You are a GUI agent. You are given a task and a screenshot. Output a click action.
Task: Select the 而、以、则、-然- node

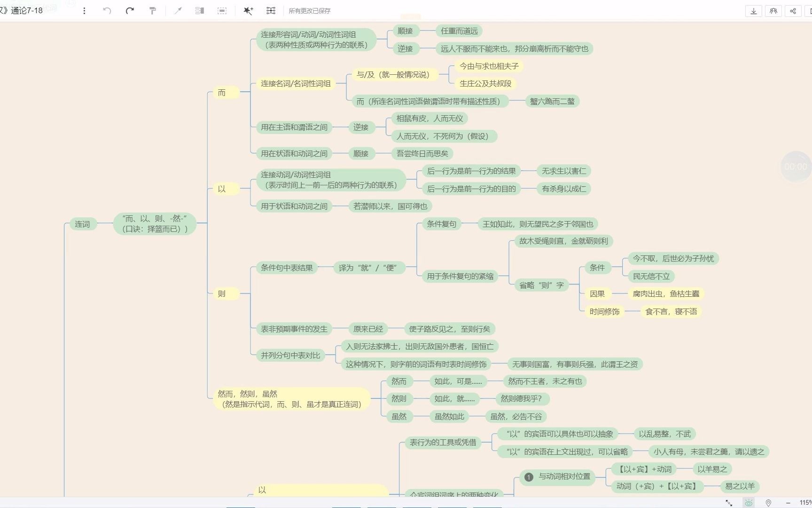[155, 223]
